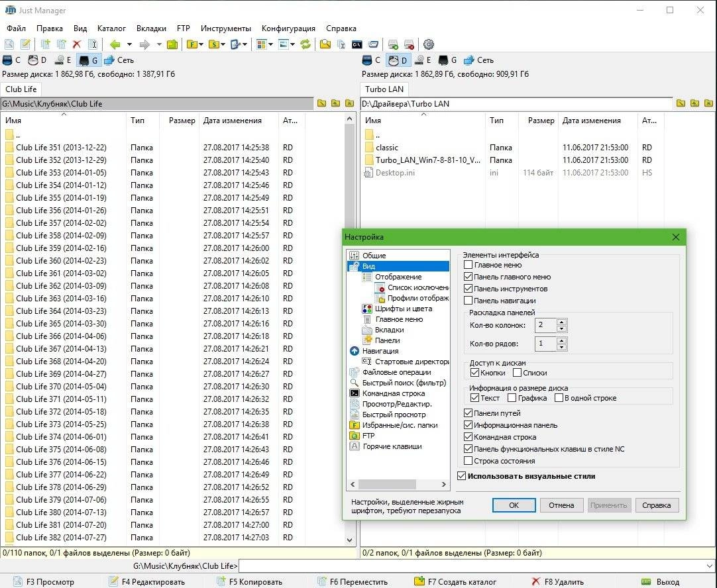
Task: Click F8 Удалить button
Action: (557, 581)
